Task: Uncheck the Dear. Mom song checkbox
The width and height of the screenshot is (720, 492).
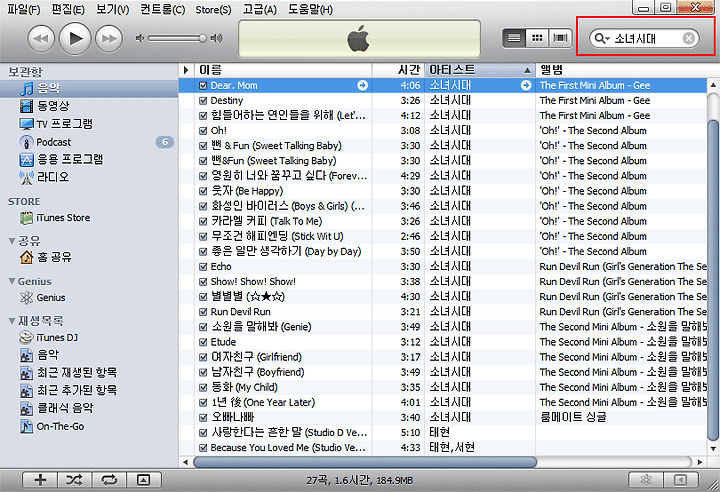Action: (x=203, y=85)
